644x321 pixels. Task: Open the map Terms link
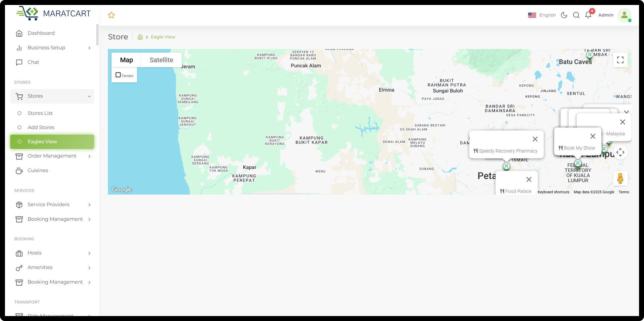click(624, 192)
